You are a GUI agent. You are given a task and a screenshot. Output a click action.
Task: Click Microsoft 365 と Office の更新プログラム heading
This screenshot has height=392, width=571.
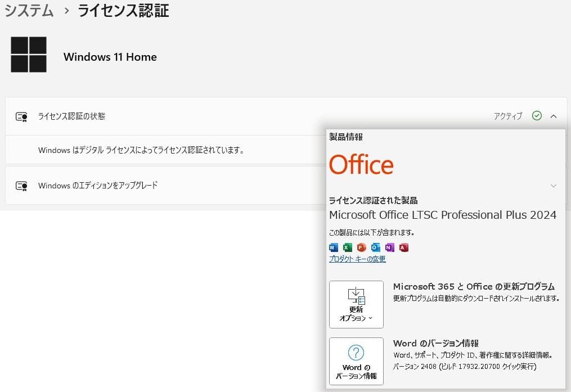[474, 286]
